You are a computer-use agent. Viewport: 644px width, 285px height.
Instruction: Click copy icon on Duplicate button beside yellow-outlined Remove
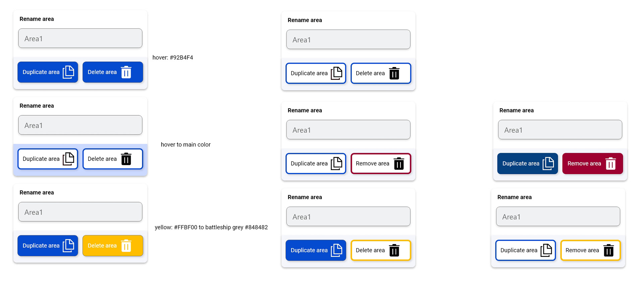click(x=546, y=250)
